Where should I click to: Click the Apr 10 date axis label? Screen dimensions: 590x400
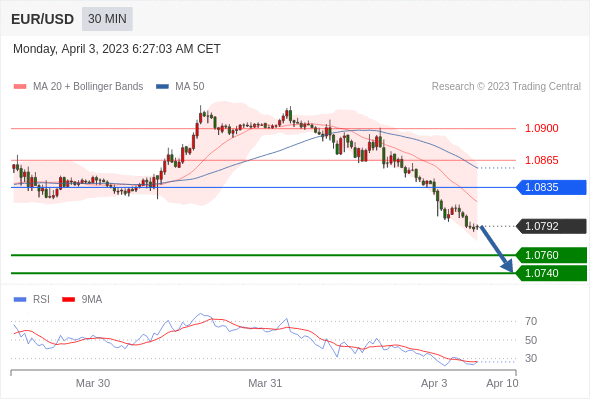(502, 383)
